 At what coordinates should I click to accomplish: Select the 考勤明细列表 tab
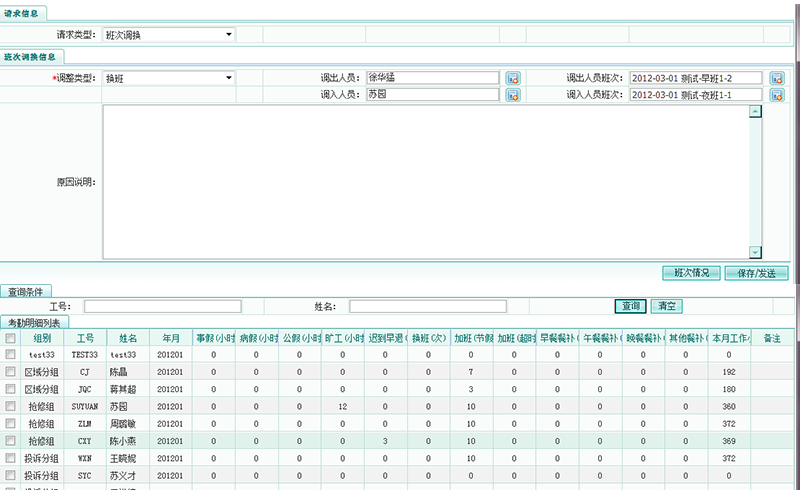click(x=34, y=323)
